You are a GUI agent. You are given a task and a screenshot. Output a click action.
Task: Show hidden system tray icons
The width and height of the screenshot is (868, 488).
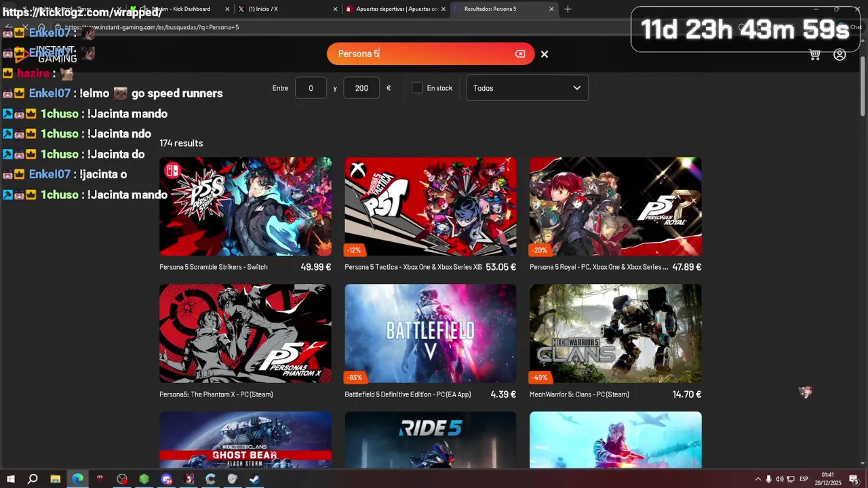point(757,479)
